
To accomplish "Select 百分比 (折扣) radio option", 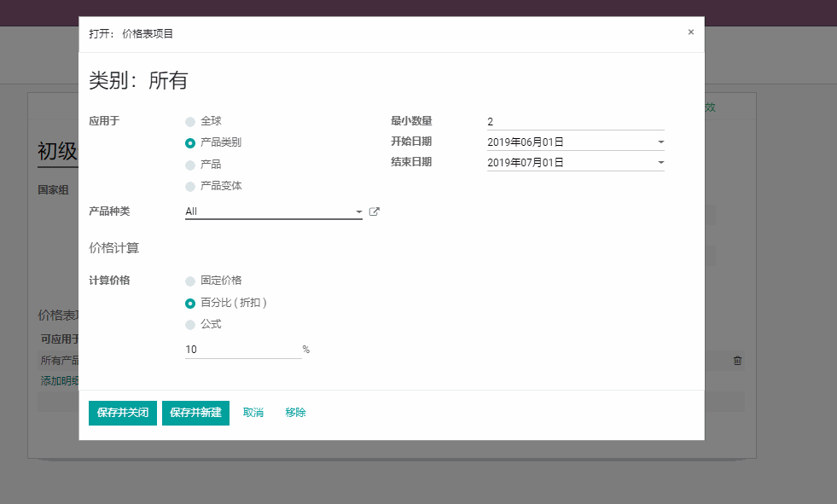I will coord(190,303).
